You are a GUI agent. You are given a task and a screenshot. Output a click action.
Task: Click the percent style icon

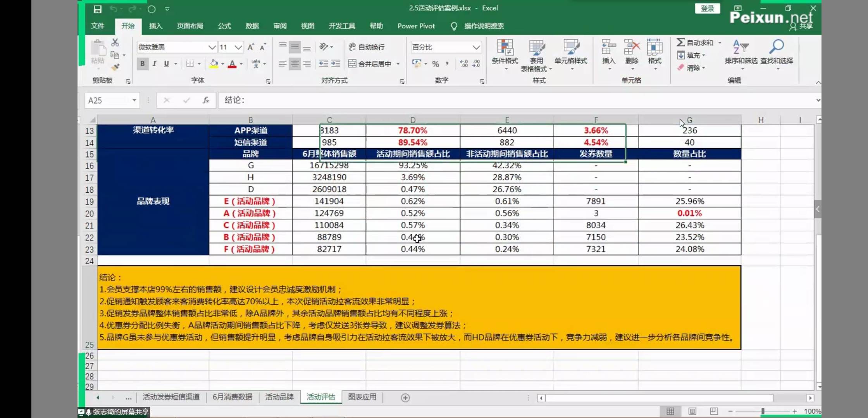[436, 64]
